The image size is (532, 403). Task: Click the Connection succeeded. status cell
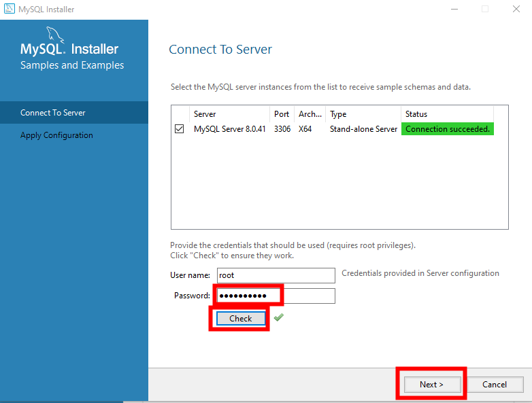(448, 129)
